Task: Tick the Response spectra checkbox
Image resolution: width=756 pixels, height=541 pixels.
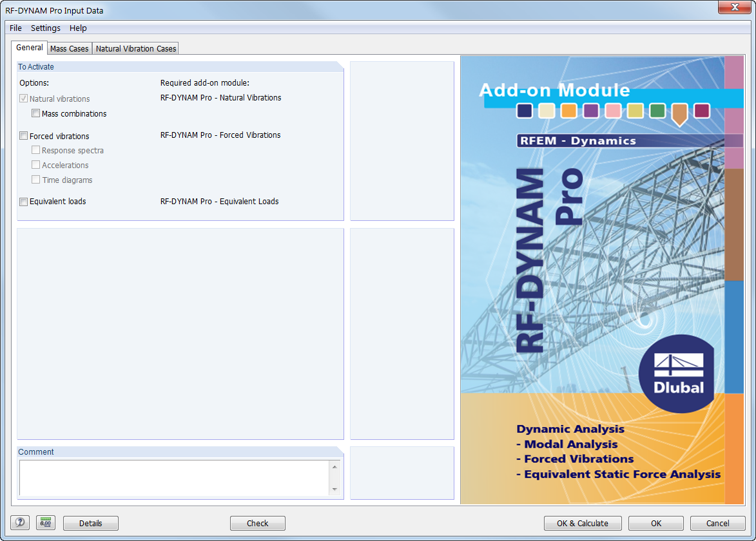Action: [35, 150]
